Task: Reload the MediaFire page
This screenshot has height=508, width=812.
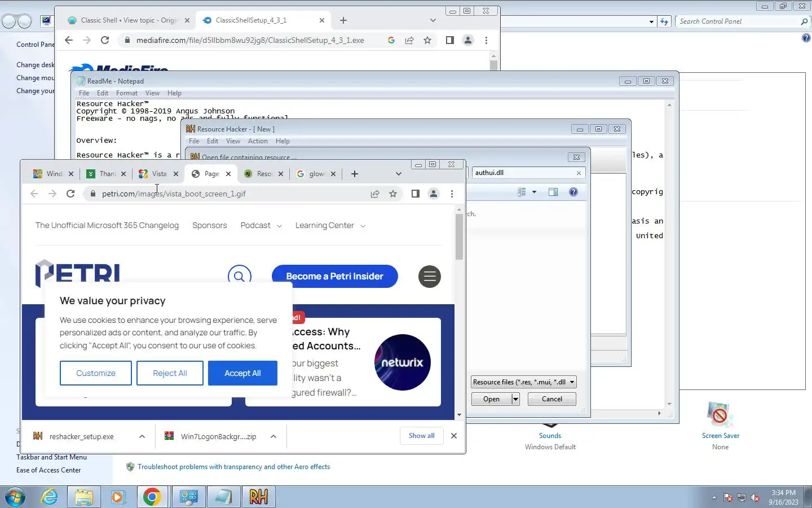Action: point(105,40)
